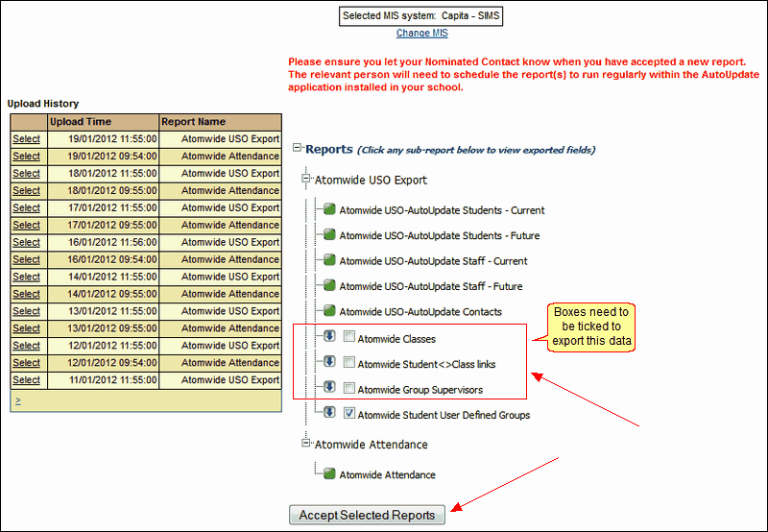The width and height of the screenshot is (768, 532).
Task: Click green icon beside Students - Current report
Action: (x=329, y=209)
